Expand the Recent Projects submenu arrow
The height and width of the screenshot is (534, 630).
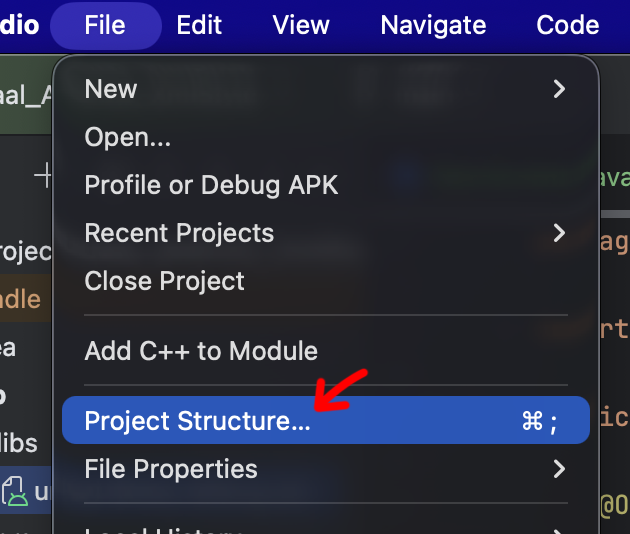559,233
